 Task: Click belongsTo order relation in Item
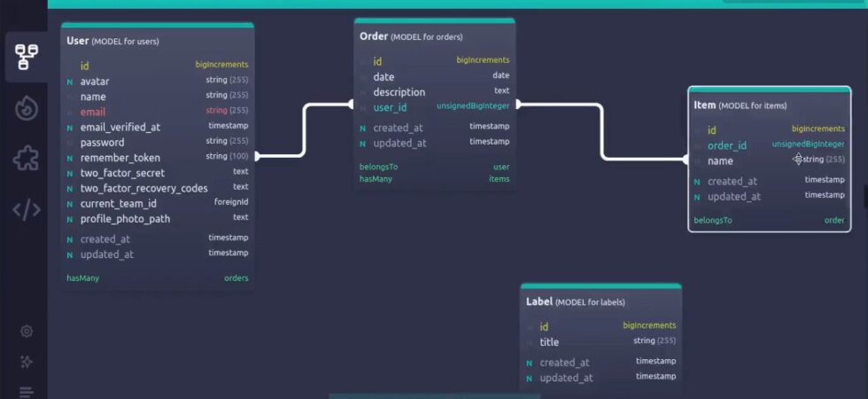click(x=769, y=221)
